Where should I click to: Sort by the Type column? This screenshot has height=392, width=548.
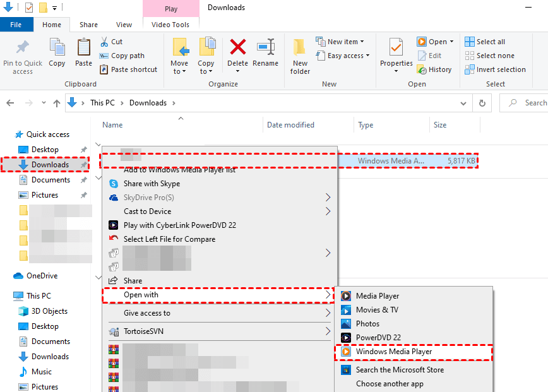[366, 125]
